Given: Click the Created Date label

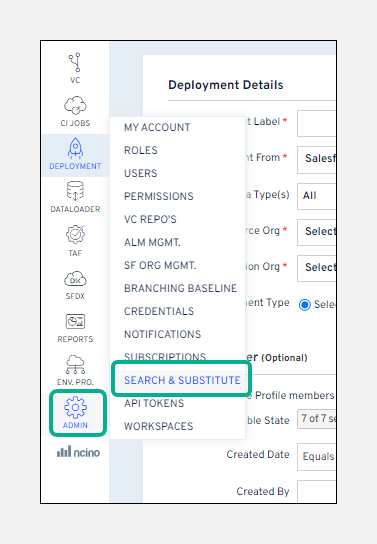Looking at the screenshot, I should tap(258, 454).
